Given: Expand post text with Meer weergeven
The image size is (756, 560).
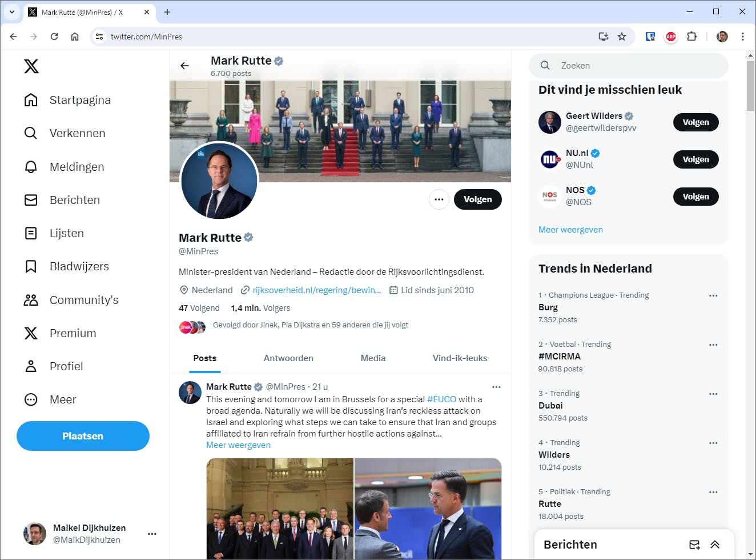Looking at the screenshot, I should coord(238,445).
